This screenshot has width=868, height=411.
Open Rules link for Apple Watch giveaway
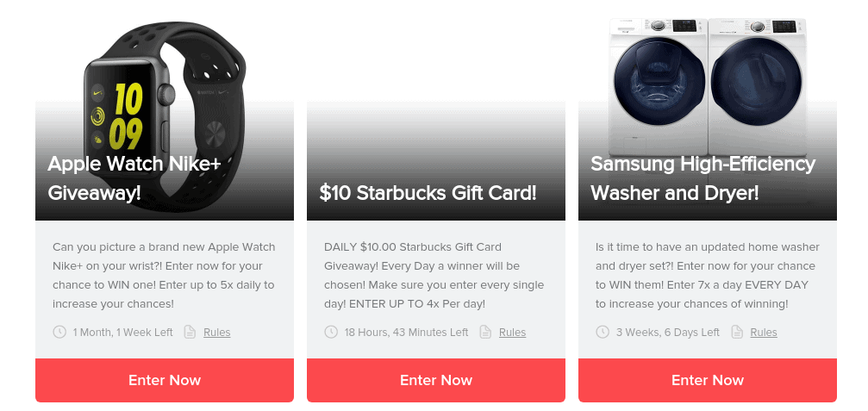point(217,333)
